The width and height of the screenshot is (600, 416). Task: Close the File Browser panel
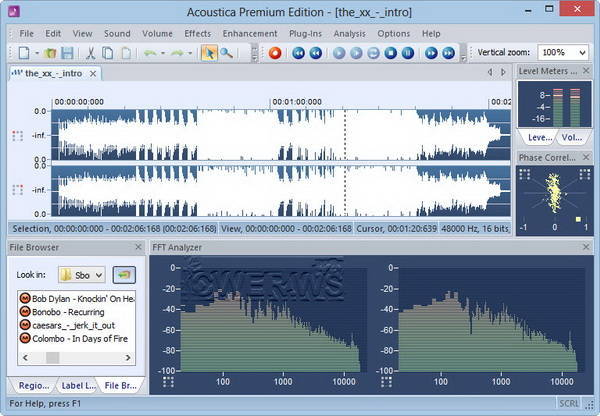click(137, 246)
